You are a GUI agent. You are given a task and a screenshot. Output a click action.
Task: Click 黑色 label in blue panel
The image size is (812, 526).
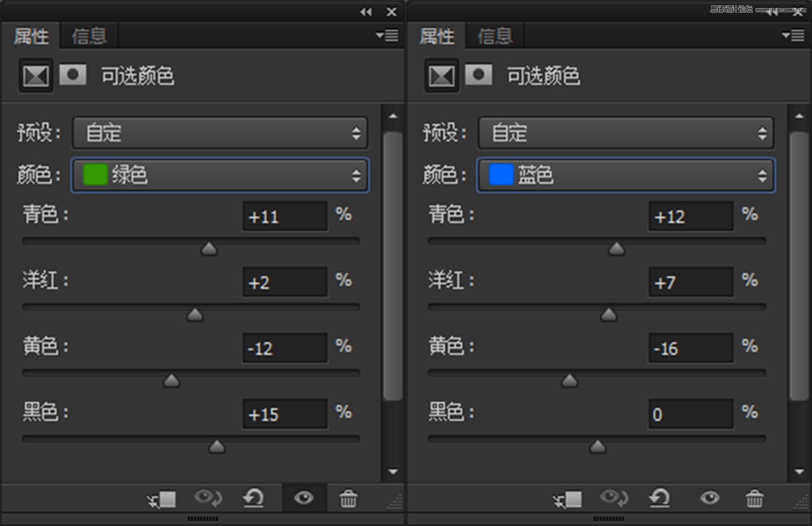coord(452,412)
